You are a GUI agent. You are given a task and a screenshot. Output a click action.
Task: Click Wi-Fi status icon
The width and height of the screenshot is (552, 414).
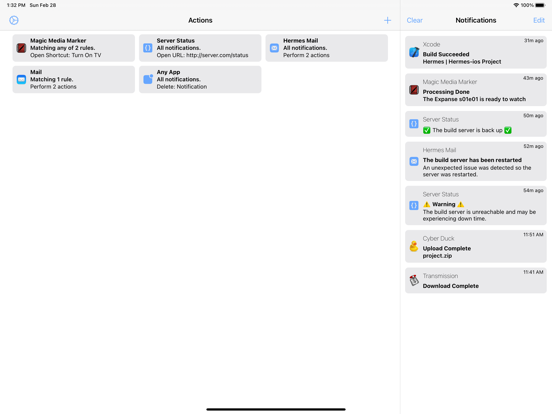516,5
